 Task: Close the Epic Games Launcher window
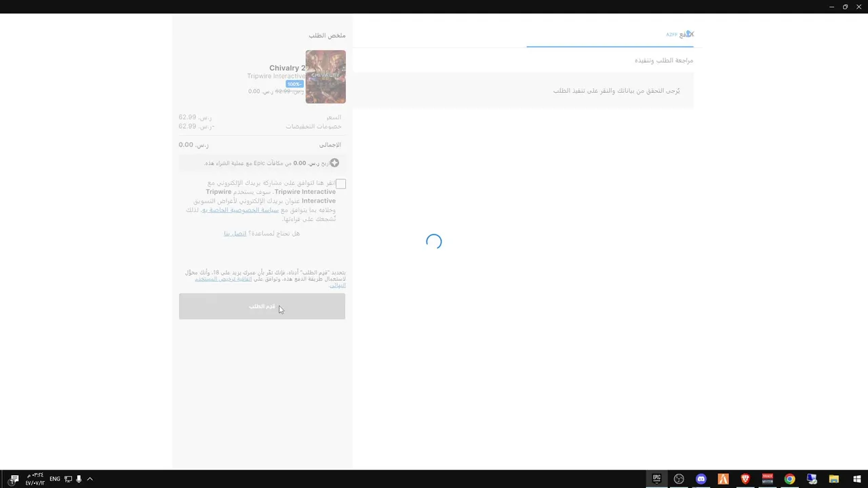click(x=859, y=7)
